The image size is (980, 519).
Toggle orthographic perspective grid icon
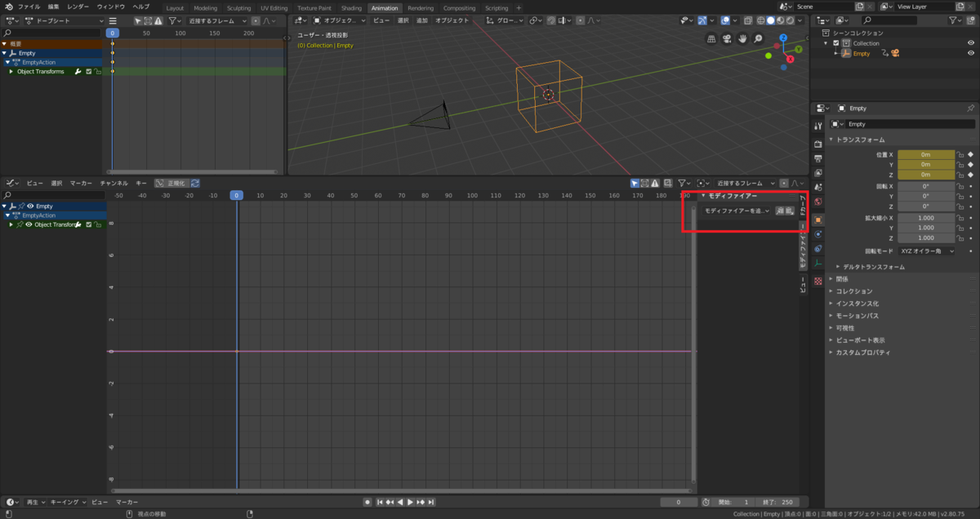click(x=711, y=38)
